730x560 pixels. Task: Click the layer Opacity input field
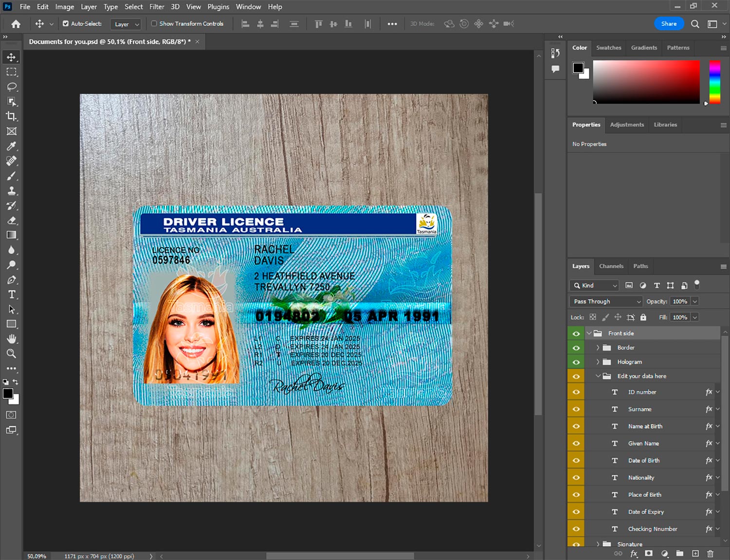point(680,302)
